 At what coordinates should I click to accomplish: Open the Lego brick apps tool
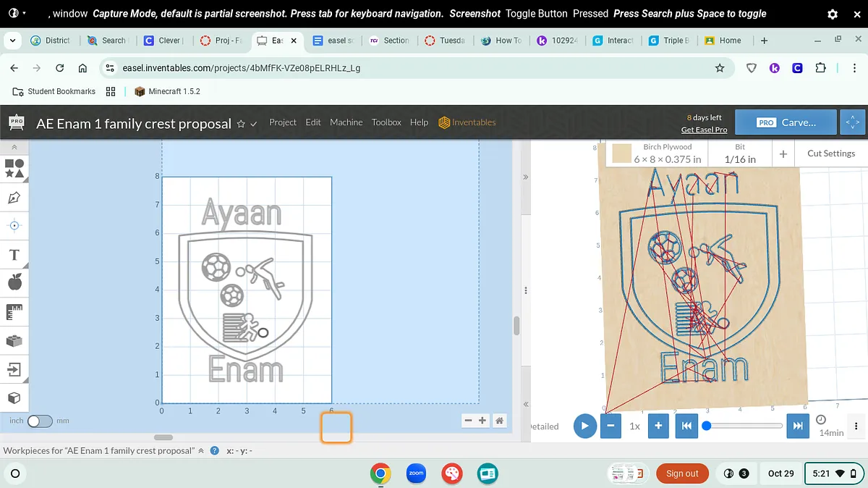(x=14, y=340)
